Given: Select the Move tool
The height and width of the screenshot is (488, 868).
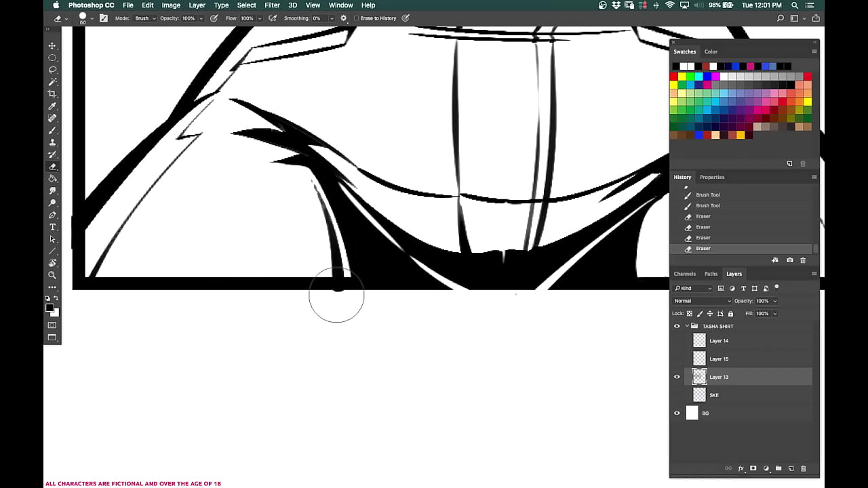Looking at the screenshot, I should [52, 46].
